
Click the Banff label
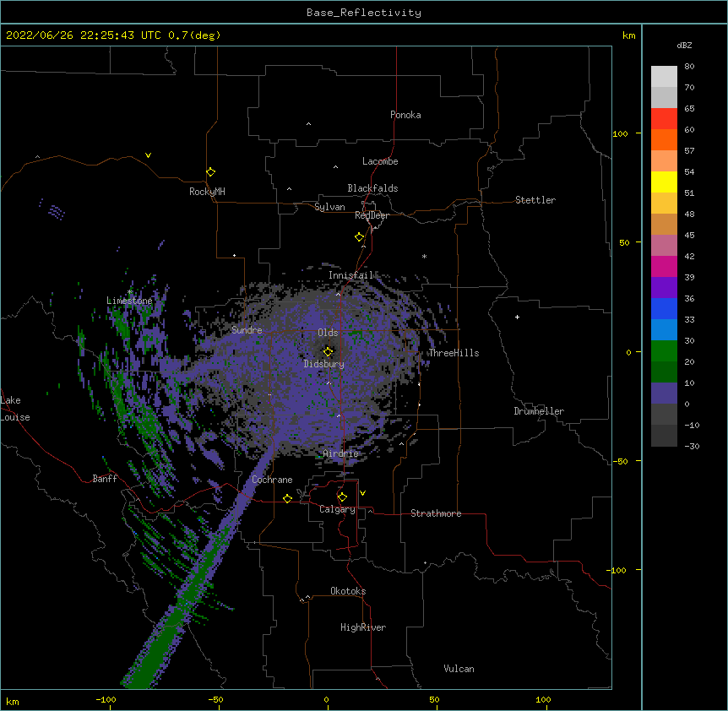105,479
